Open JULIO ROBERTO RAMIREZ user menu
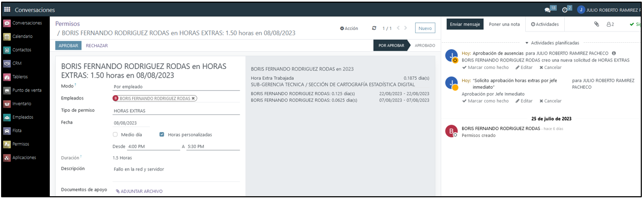644x200 pixels. (x=609, y=10)
